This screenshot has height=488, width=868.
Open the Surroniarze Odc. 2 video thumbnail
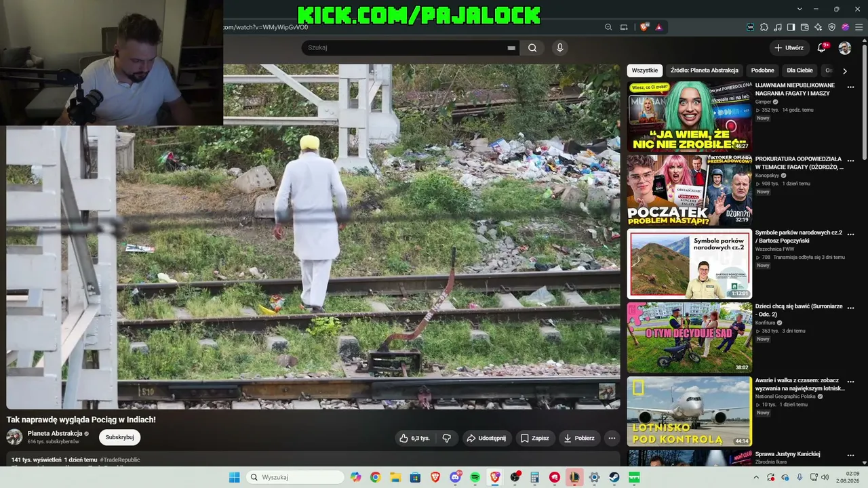690,338
